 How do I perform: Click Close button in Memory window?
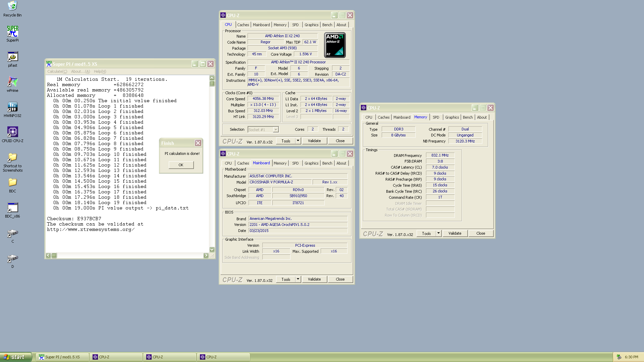(x=481, y=233)
